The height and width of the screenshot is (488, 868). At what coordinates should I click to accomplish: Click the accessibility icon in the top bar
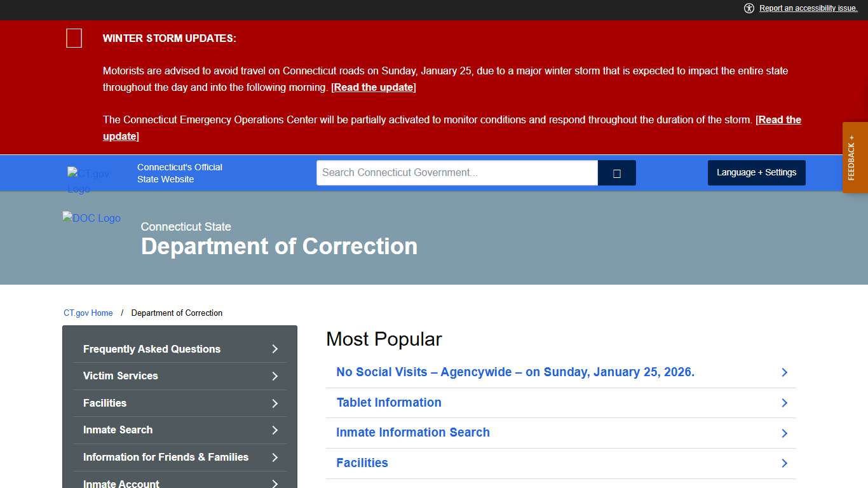coord(749,8)
